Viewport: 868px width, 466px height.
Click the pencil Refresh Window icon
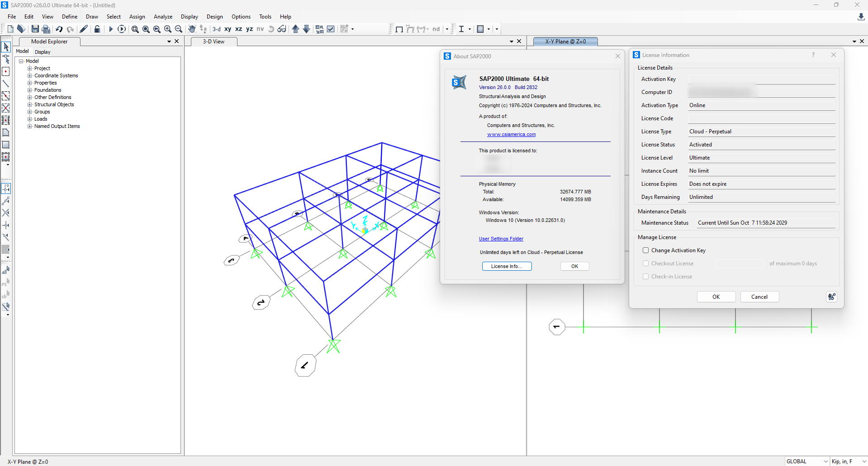click(84, 29)
